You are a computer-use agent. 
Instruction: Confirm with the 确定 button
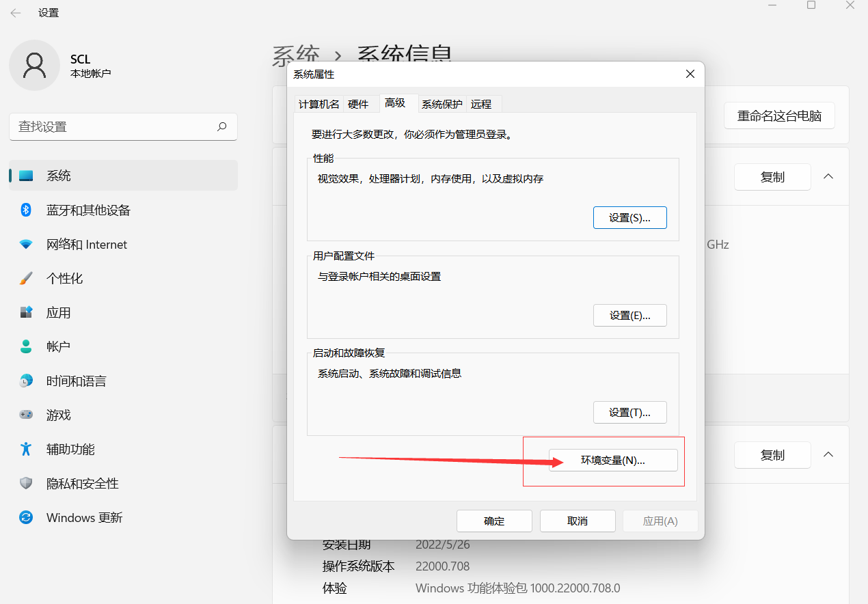pos(494,521)
